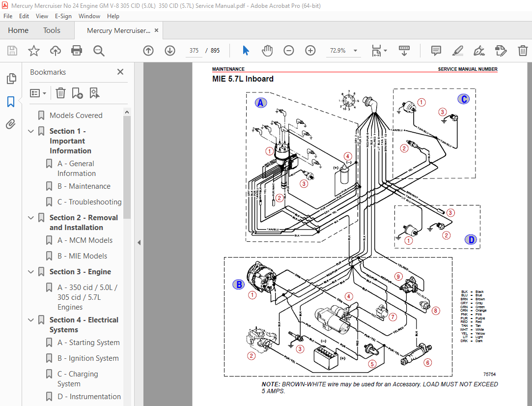Go to previous page arrow
This screenshot has height=406, width=532.
pos(148,51)
